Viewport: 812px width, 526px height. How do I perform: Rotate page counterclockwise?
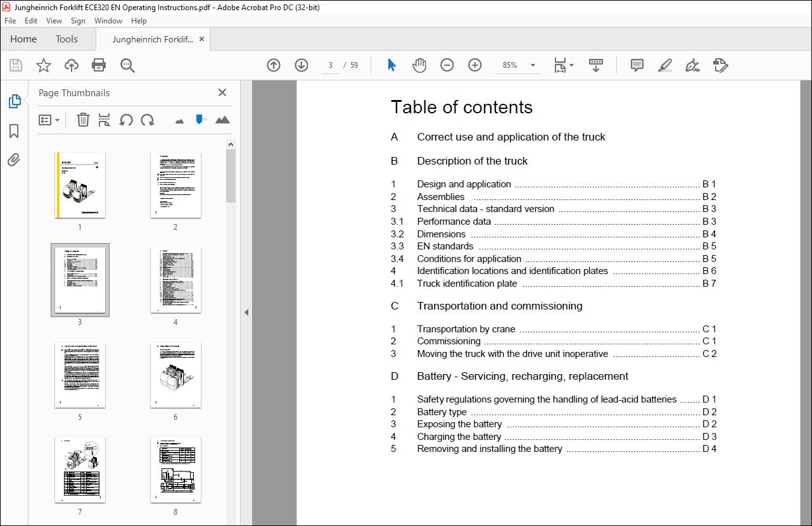126,120
